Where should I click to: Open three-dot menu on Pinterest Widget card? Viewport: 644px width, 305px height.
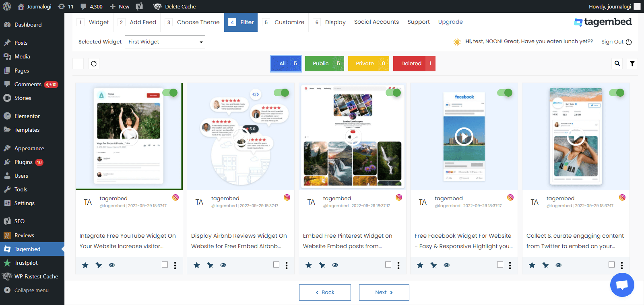point(398,265)
